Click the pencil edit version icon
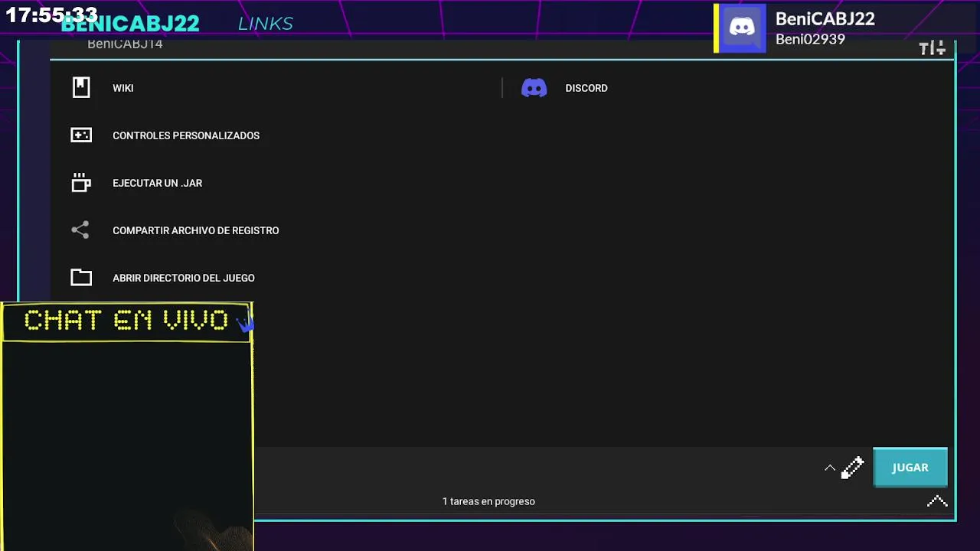 tap(853, 468)
